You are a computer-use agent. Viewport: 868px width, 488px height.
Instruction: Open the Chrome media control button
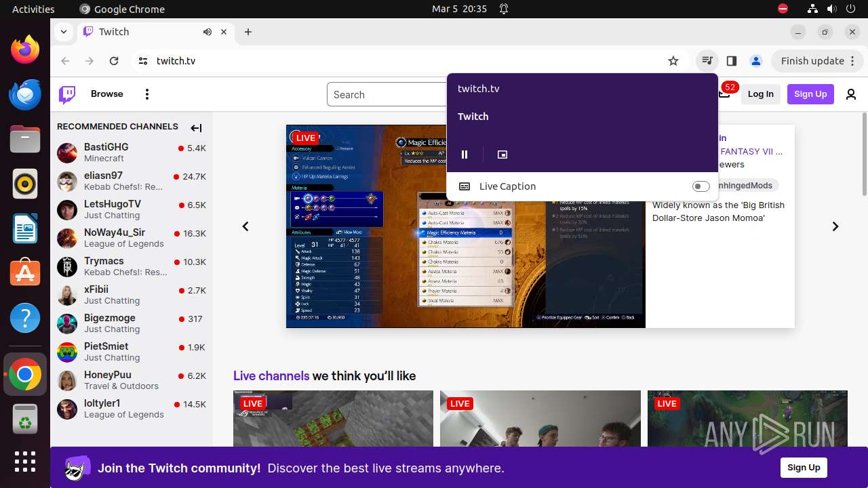click(707, 61)
